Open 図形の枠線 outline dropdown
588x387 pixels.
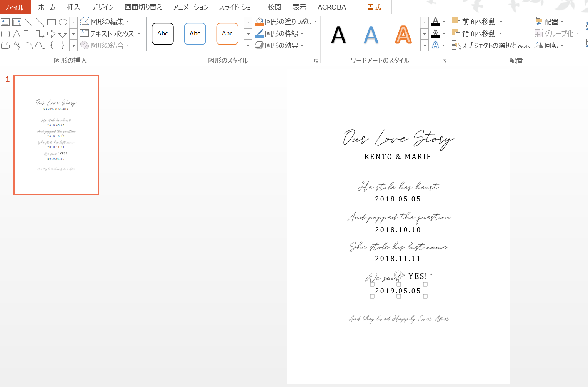pyautogui.click(x=302, y=34)
